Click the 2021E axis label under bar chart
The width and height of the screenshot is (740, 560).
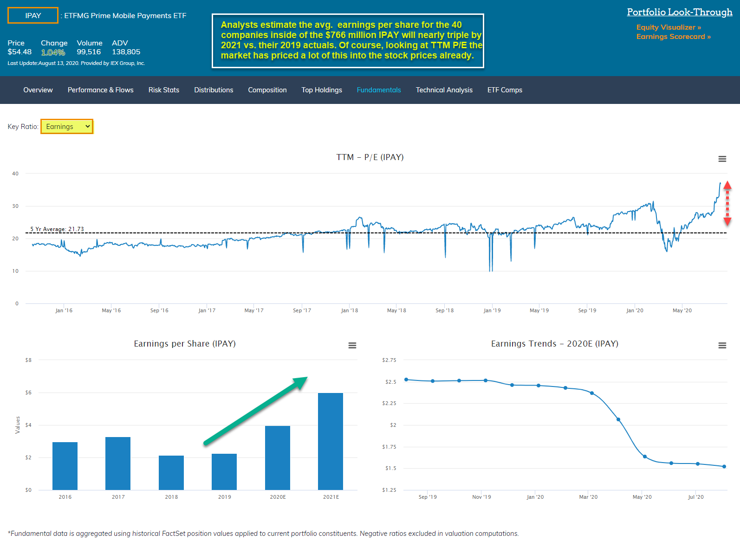coord(331,497)
